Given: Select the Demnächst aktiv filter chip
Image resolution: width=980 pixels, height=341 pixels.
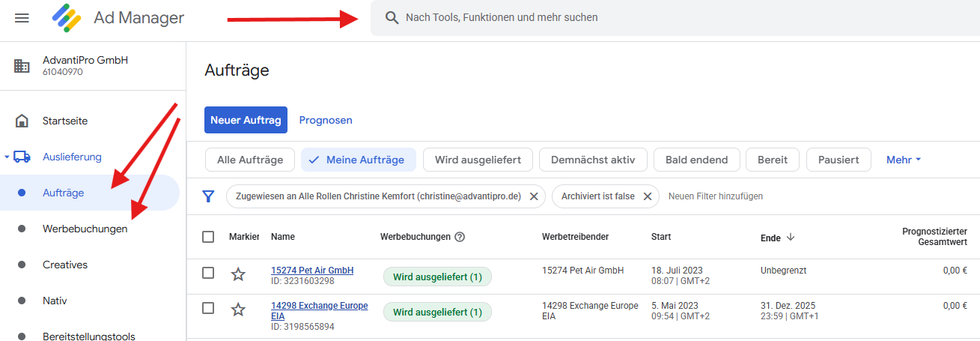Looking at the screenshot, I should [x=593, y=160].
